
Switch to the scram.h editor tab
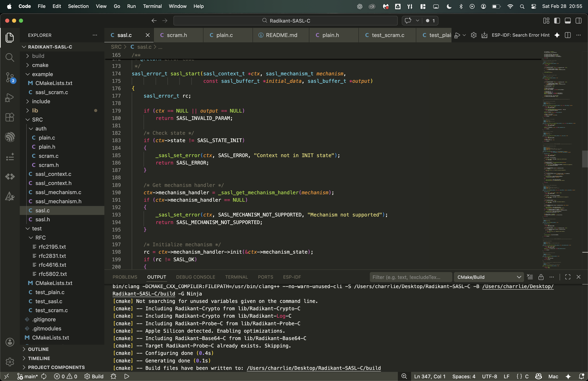pyautogui.click(x=178, y=35)
